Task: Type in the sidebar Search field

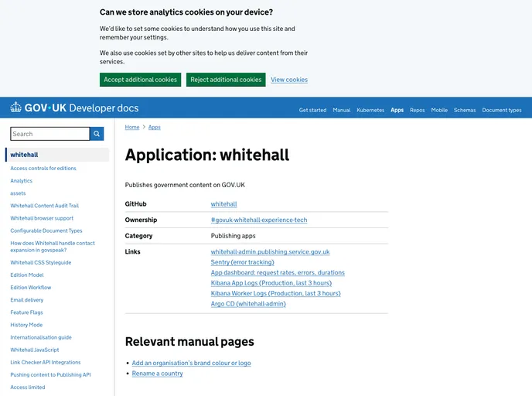Action: pyautogui.click(x=49, y=134)
